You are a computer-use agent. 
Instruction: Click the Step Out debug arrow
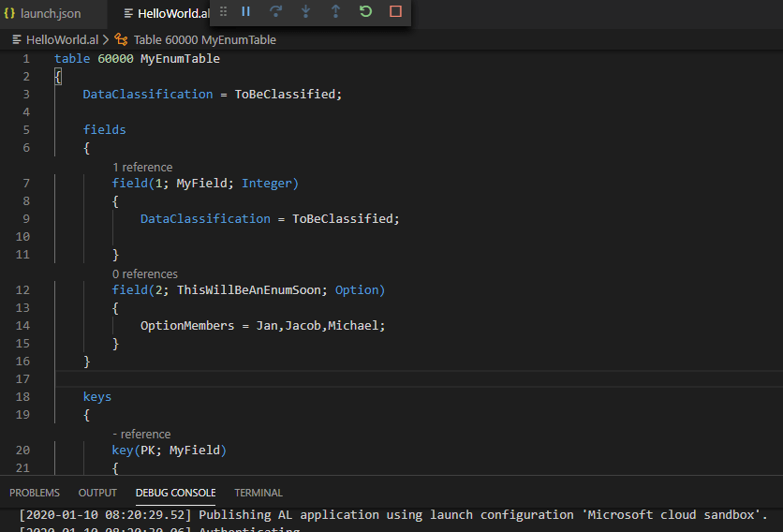pos(335,11)
